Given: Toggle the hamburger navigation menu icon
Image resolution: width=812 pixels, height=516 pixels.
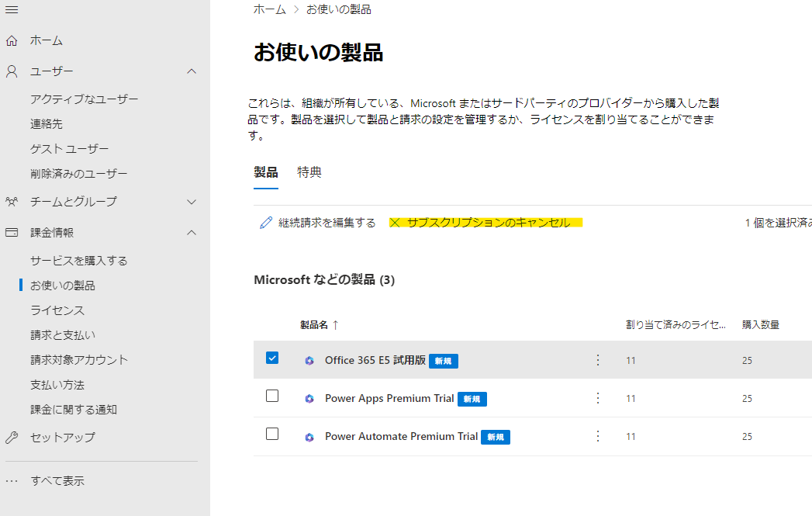Looking at the screenshot, I should pyautogui.click(x=12, y=10).
